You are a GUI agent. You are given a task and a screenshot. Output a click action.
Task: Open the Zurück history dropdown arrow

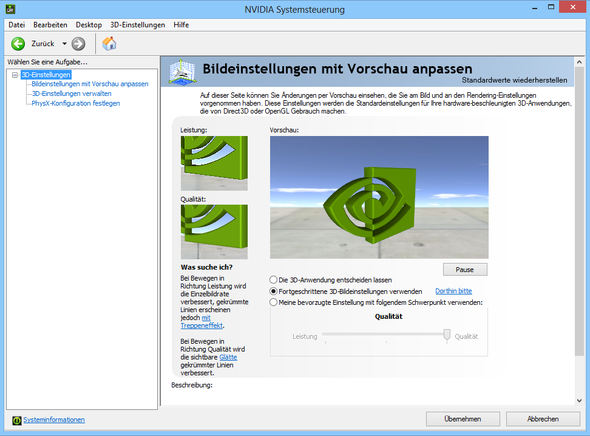[64, 44]
